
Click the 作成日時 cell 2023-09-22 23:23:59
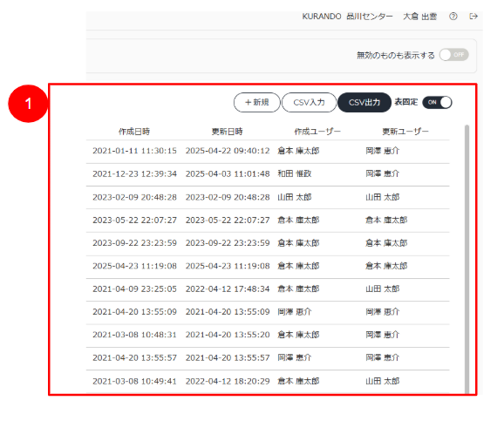pyautogui.click(x=134, y=243)
